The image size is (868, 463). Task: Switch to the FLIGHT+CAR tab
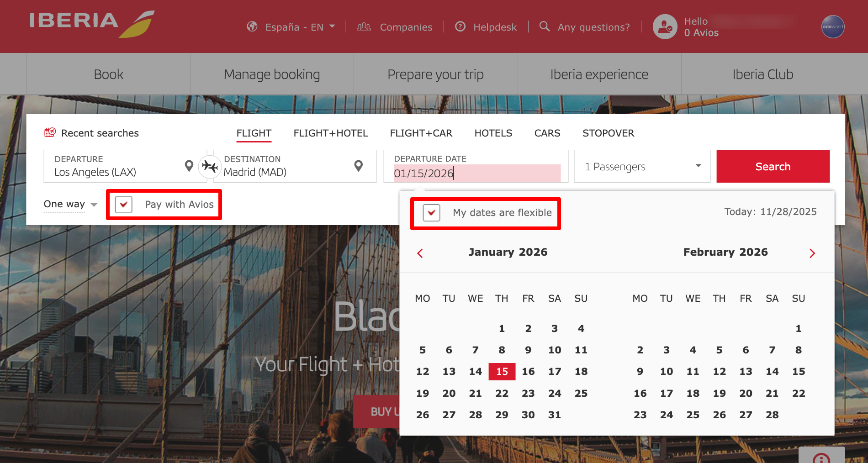point(421,133)
